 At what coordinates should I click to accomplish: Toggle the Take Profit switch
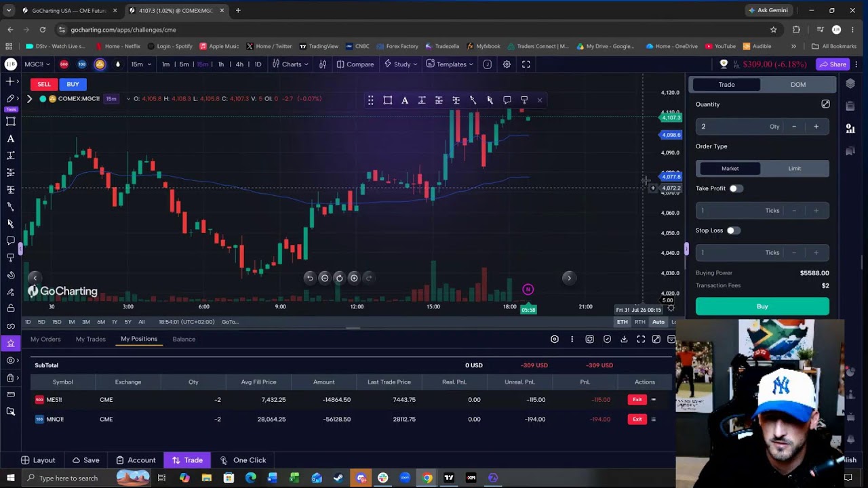coord(736,188)
